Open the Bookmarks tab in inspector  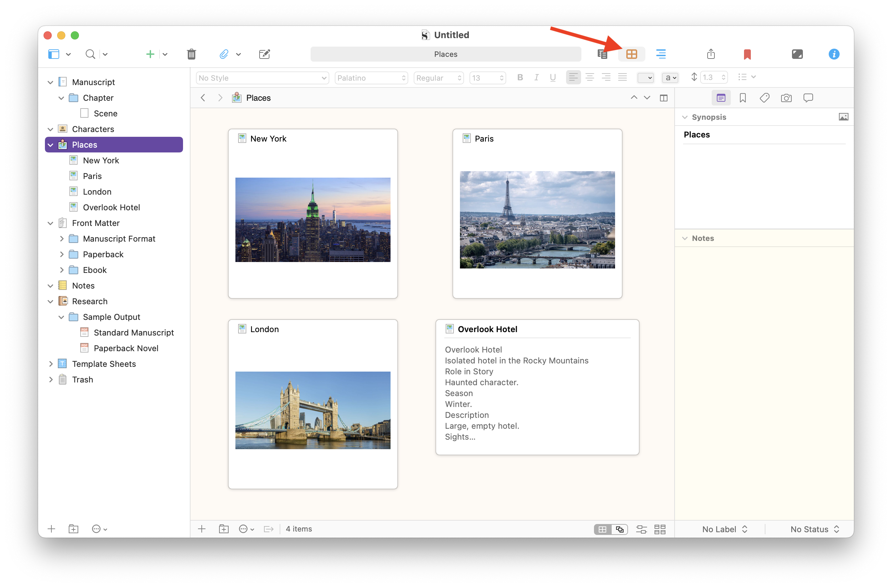(x=742, y=98)
